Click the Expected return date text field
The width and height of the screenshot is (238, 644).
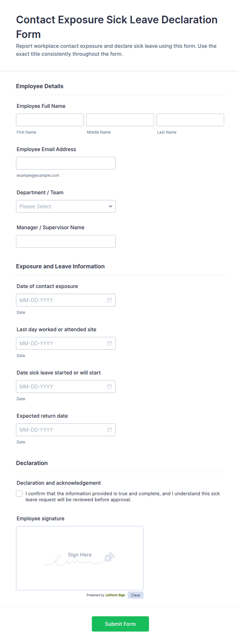66,430
